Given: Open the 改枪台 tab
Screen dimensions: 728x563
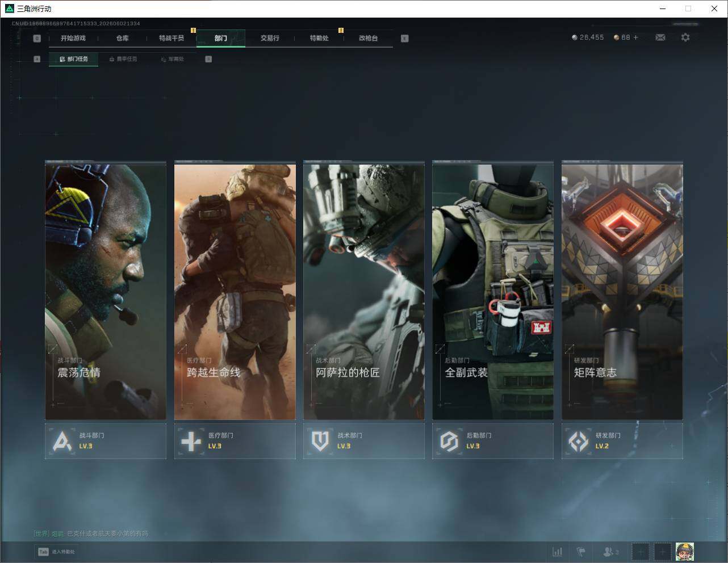Looking at the screenshot, I should click(368, 38).
